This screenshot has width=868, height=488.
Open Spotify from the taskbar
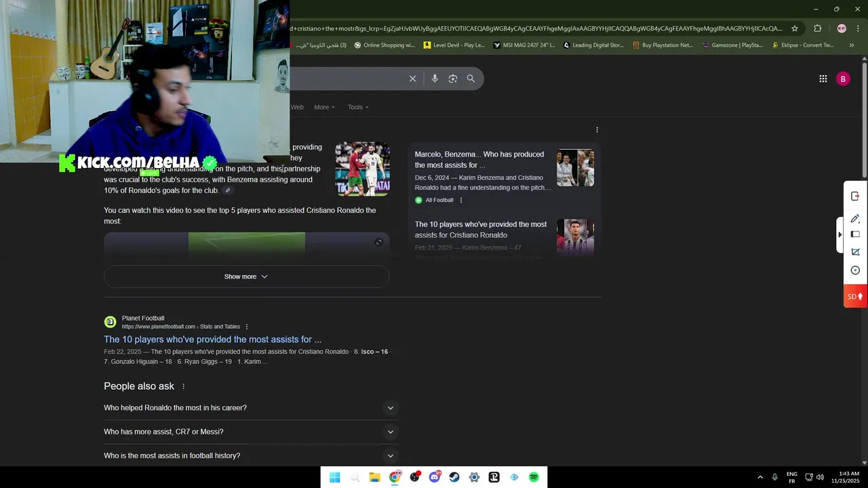click(534, 477)
